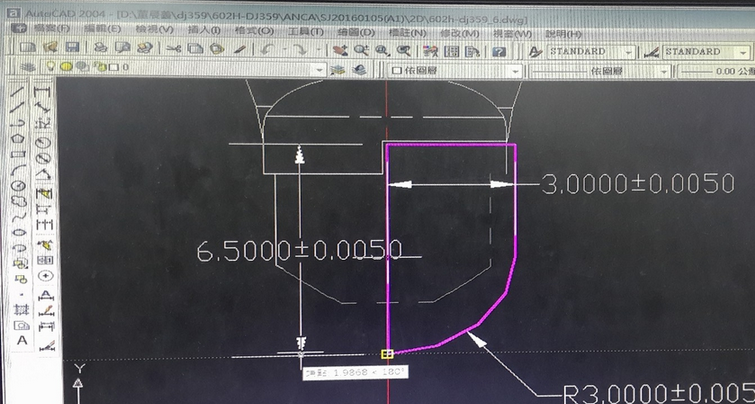Click the yellow grip point on magenta polyline
755x404 pixels.
(x=387, y=353)
